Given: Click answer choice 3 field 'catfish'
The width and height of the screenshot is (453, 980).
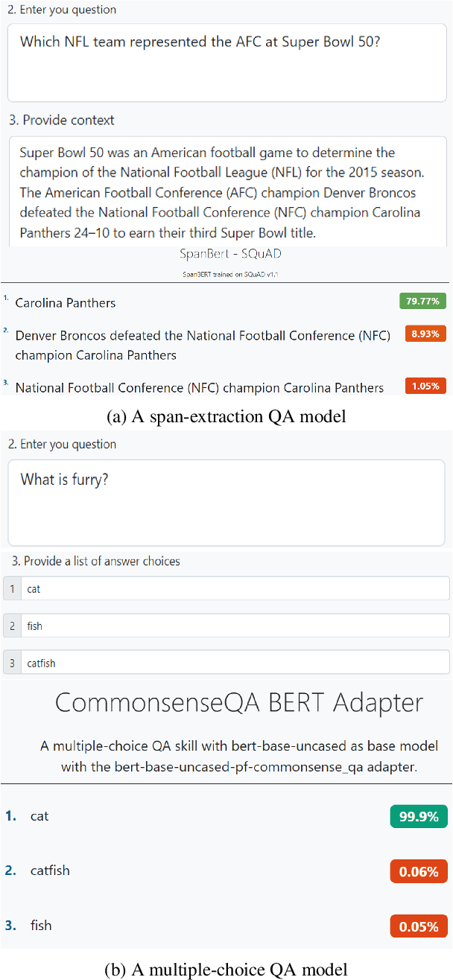Looking at the screenshot, I should click(235, 662).
